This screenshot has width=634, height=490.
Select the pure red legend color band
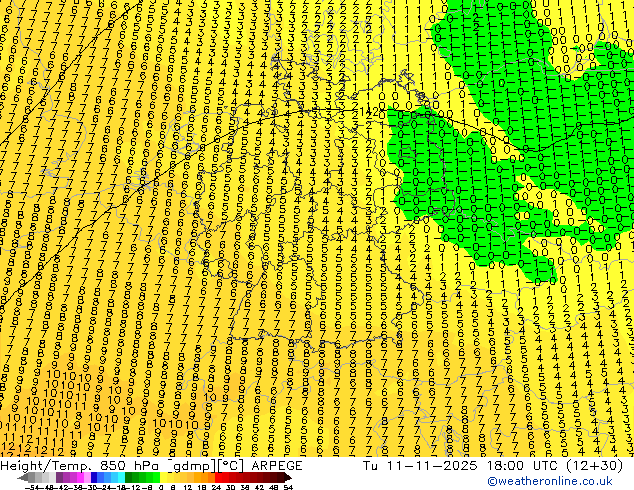tap(218, 477)
